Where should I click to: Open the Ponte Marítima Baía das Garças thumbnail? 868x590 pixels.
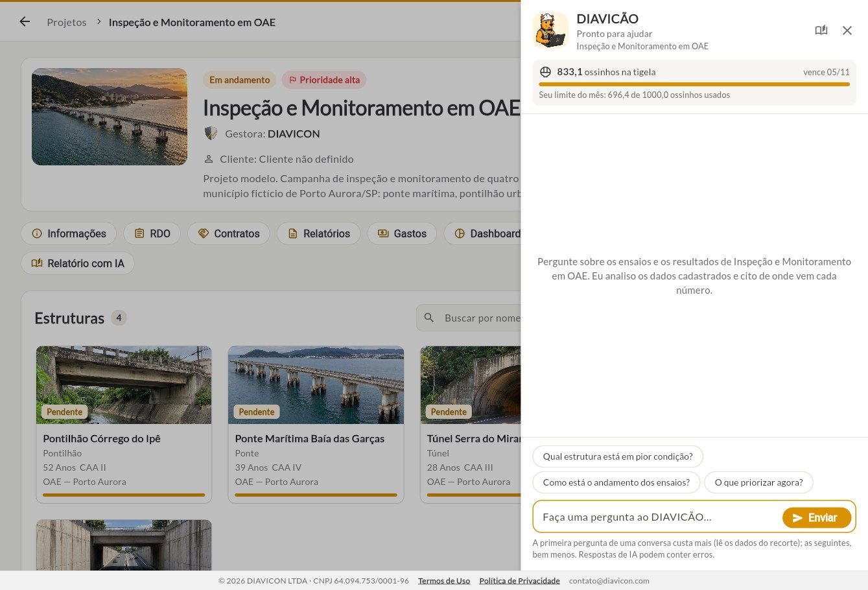(316, 384)
